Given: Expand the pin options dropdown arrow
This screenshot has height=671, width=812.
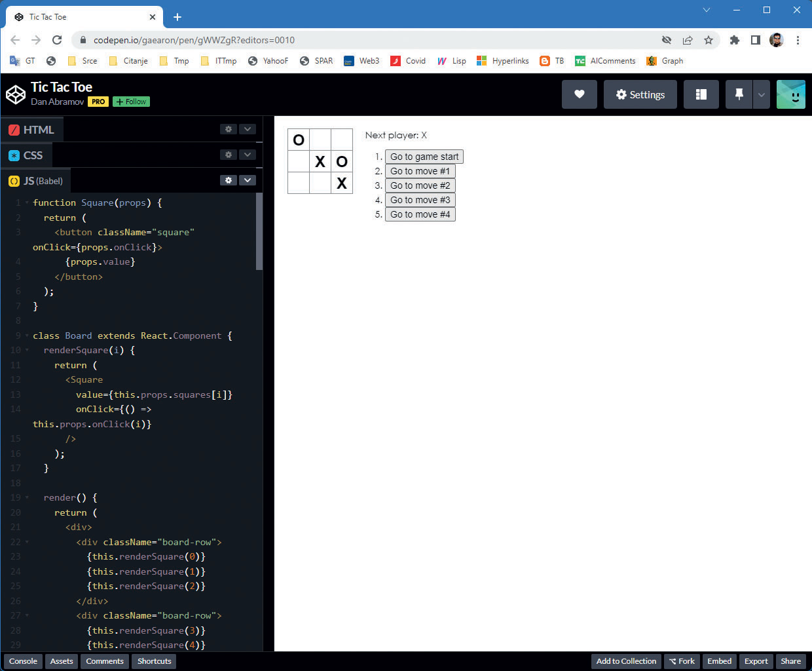Looking at the screenshot, I should coord(761,94).
